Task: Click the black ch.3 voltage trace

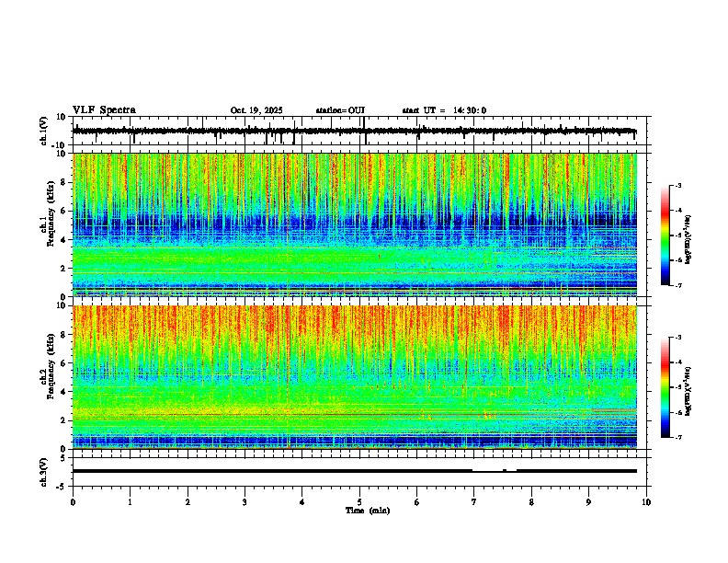Action: 355,471
